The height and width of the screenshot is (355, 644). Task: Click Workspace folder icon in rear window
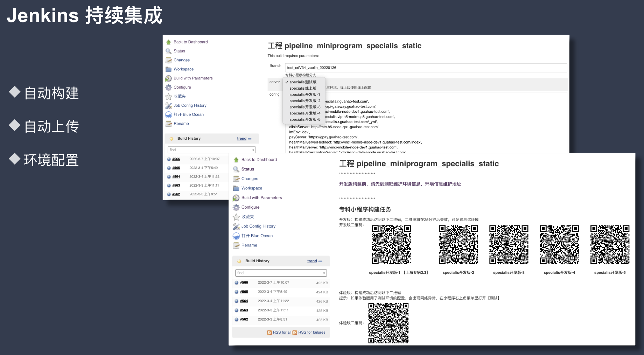[x=168, y=69]
